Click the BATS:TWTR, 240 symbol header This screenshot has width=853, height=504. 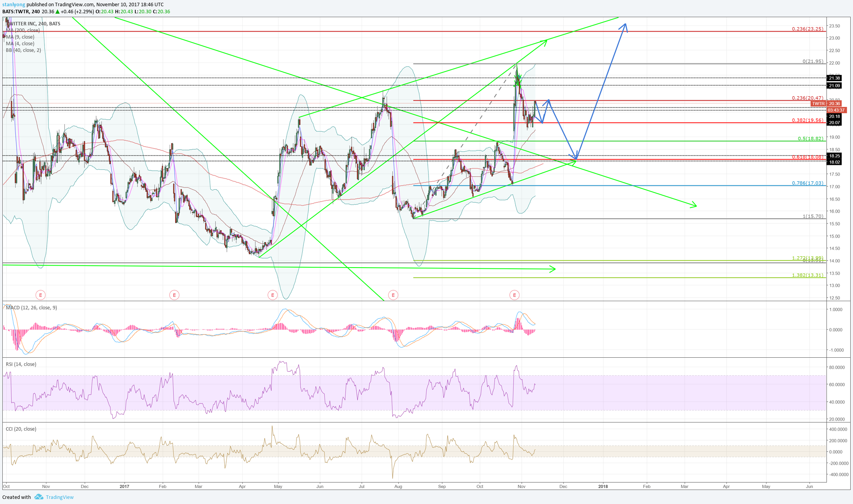tap(21, 12)
